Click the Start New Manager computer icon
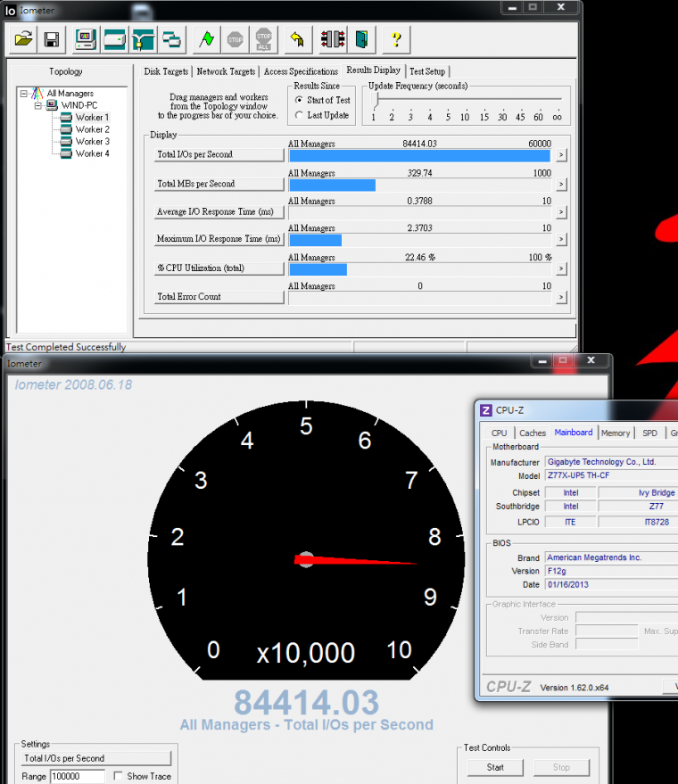 86,39
